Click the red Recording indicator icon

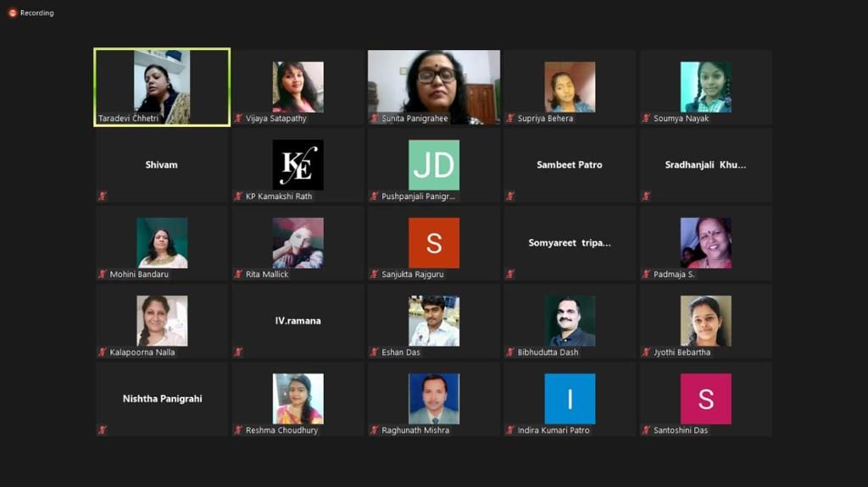(x=12, y=13)
